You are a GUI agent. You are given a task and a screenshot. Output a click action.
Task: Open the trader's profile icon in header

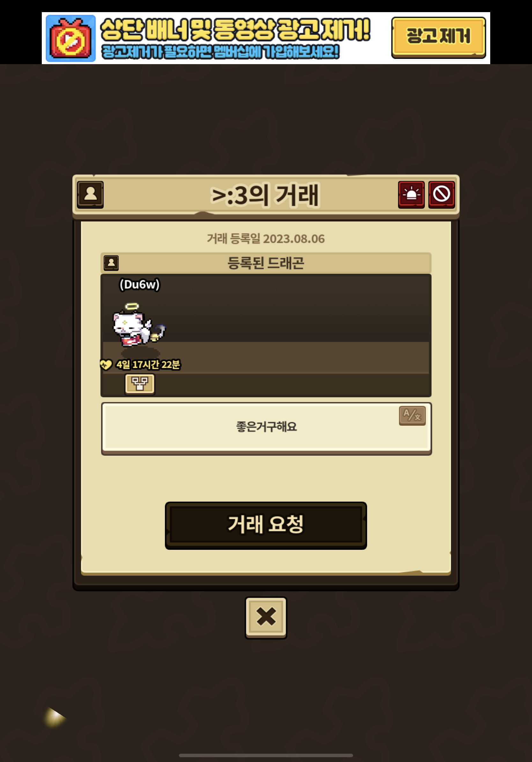(90, 194)
